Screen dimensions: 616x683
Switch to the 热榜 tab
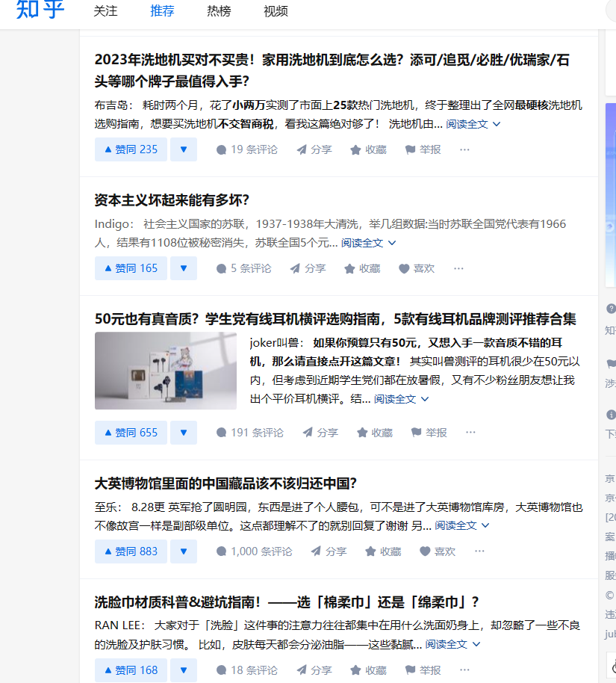[x=219, y=11]
